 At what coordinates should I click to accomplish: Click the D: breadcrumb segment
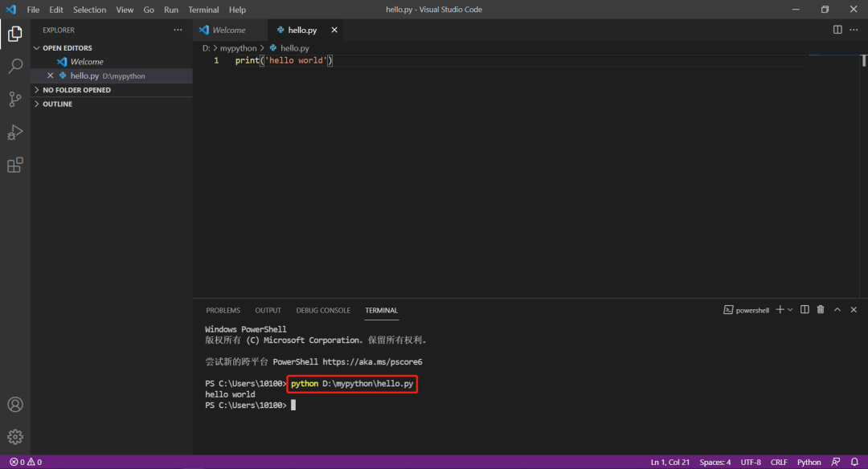click(x=206, y=48)
